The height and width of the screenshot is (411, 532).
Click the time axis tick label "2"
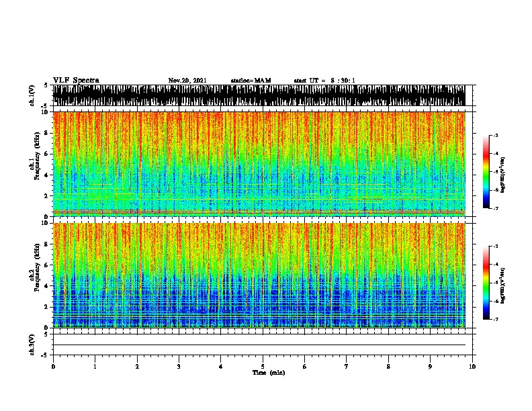pyautogui.click(x=137, y=366)
